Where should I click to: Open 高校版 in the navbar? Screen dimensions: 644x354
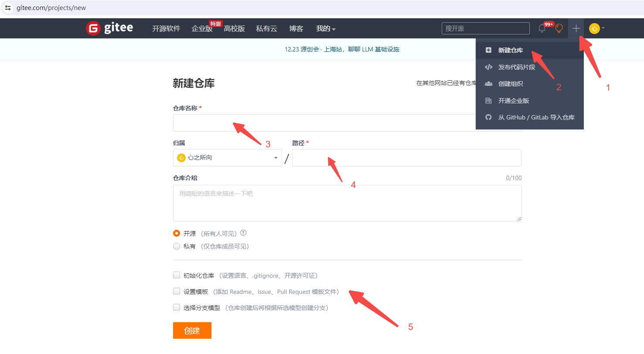tap(235, 29)
